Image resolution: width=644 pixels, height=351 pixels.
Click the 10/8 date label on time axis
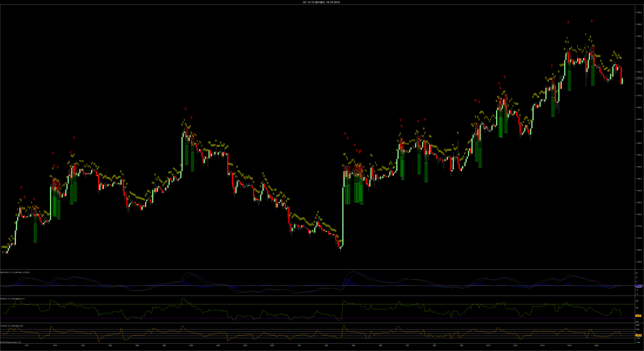pos(434,346)
